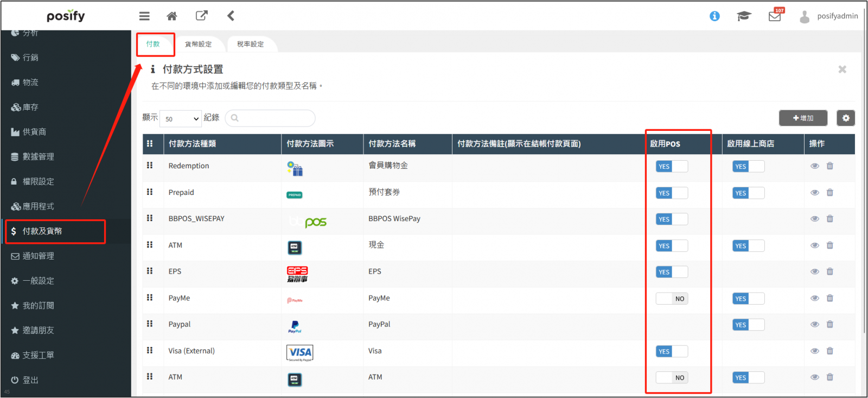The width and height of the screenshot is (868, 398).
Task: Click the back chevron icon
Action: click(x=231, y=16)
